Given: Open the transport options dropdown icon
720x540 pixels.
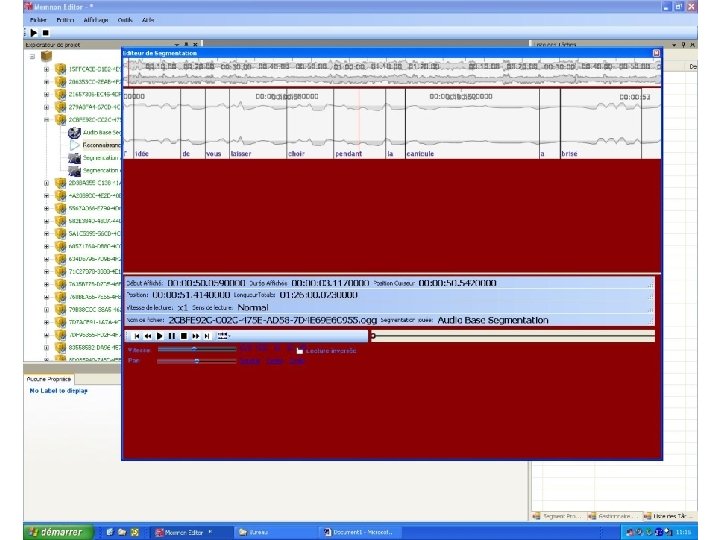Looking at the screenshot, I should [223, 336].
